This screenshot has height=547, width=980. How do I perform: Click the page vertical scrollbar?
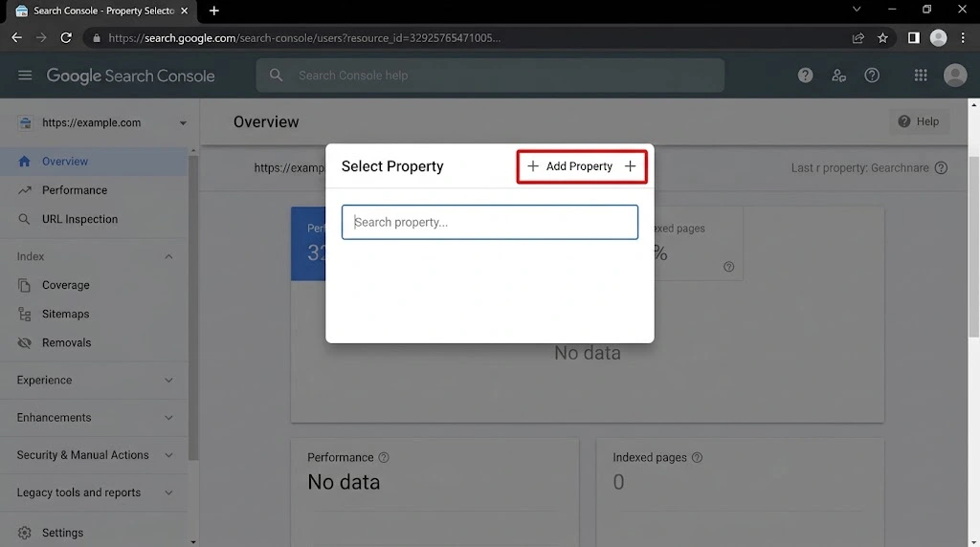point(973,247)
